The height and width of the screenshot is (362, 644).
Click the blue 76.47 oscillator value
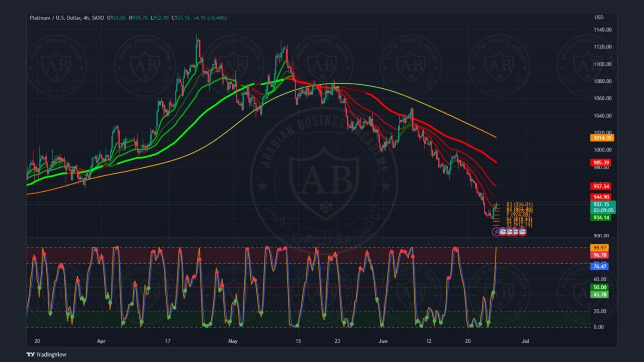click(600, 266)
